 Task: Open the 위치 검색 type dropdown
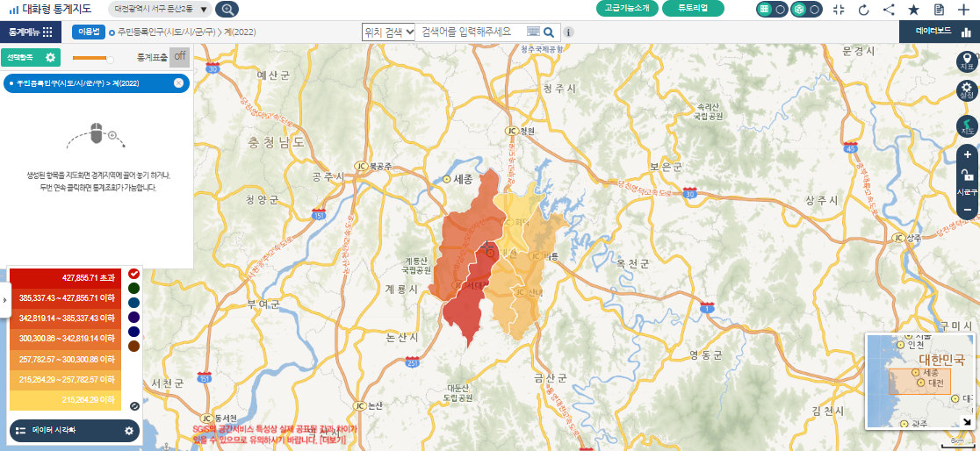388,32
